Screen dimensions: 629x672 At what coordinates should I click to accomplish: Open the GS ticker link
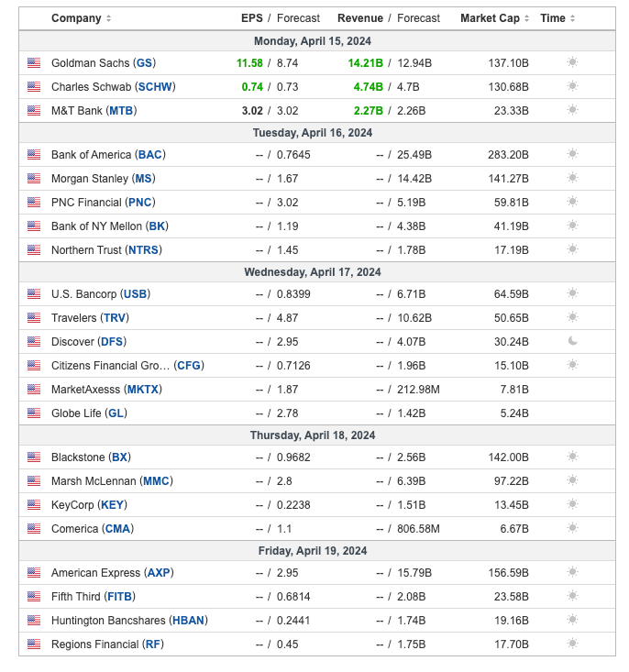pos(144,63)
